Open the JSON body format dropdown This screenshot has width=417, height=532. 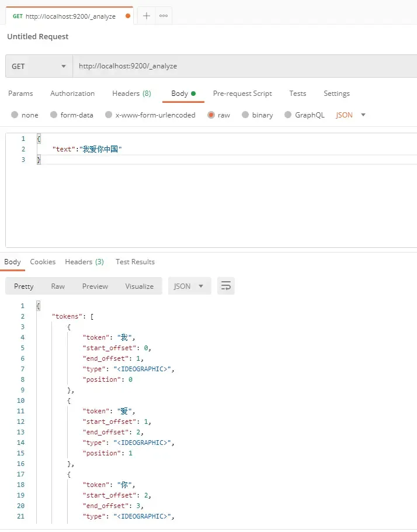click(x=349, y=115)
